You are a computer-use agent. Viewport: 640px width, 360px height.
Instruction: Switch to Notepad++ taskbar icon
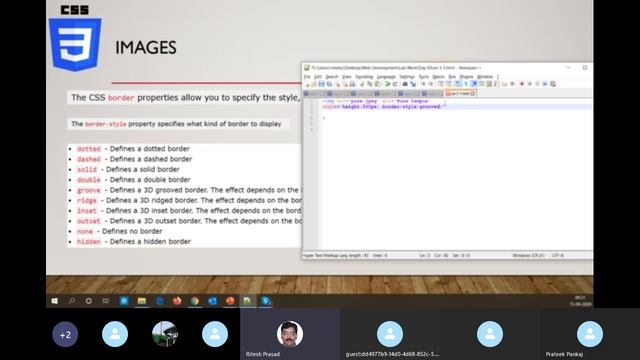248,301
